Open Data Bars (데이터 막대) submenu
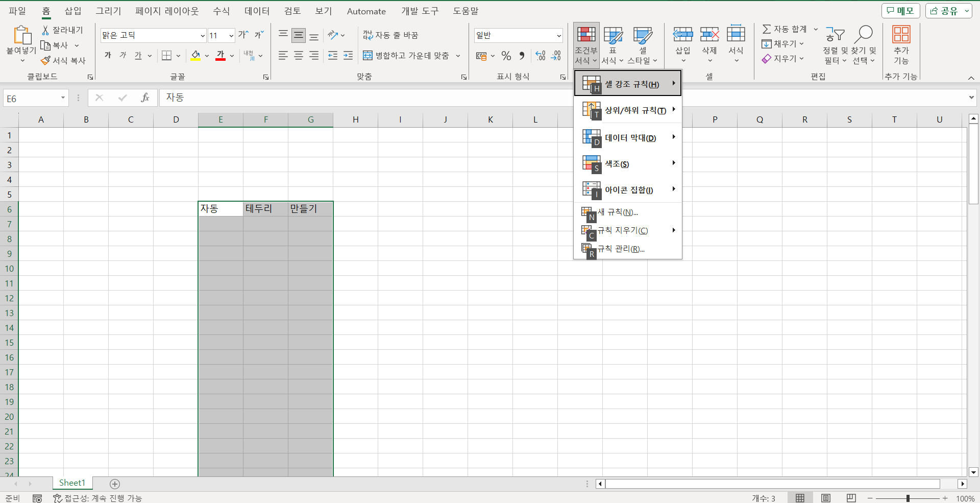 pos(628,137)
